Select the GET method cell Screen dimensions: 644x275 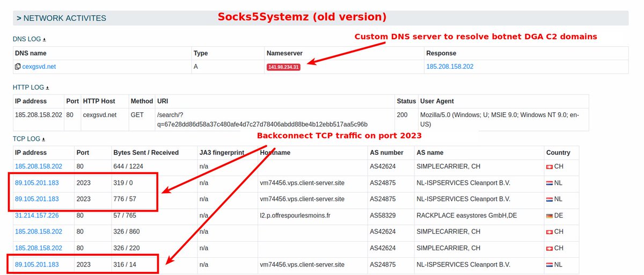click(x=137, y=115)
